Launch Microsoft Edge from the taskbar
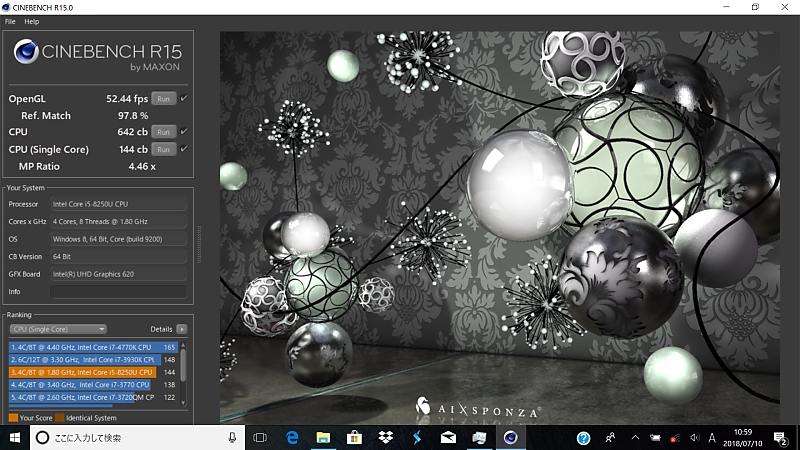Viewport: 800px width, 450px height. [292, 438]
